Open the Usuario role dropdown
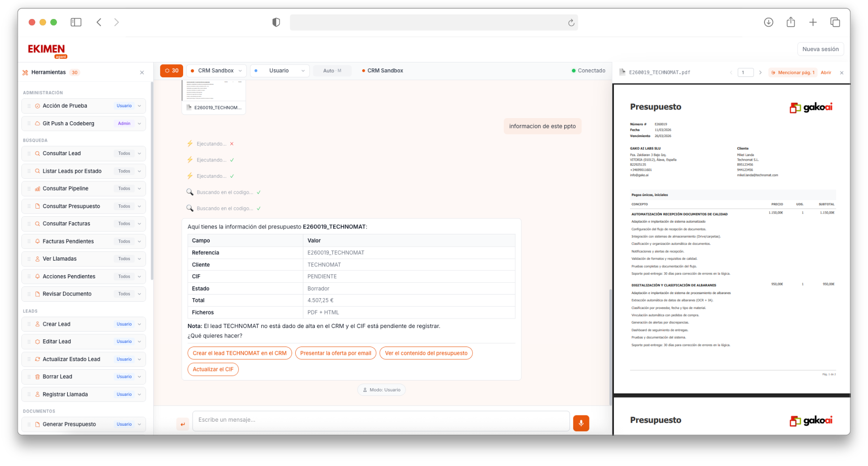 (x=279, y=71)
